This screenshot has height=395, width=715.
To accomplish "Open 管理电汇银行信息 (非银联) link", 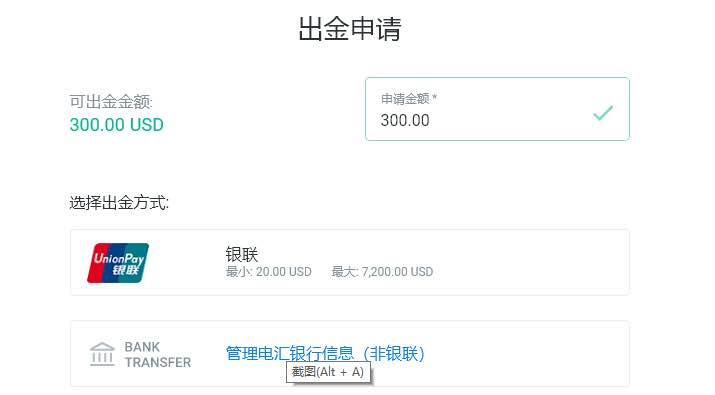I will click(325, 353).
